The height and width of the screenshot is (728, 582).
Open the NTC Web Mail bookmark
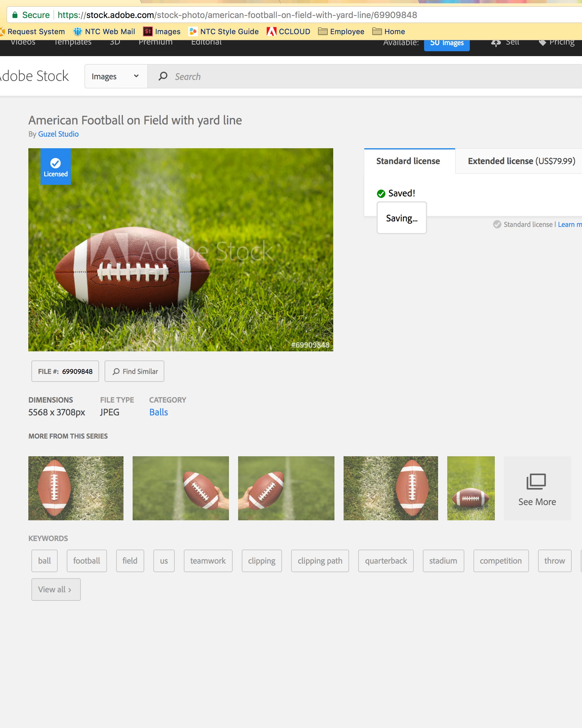click(104, 31)
